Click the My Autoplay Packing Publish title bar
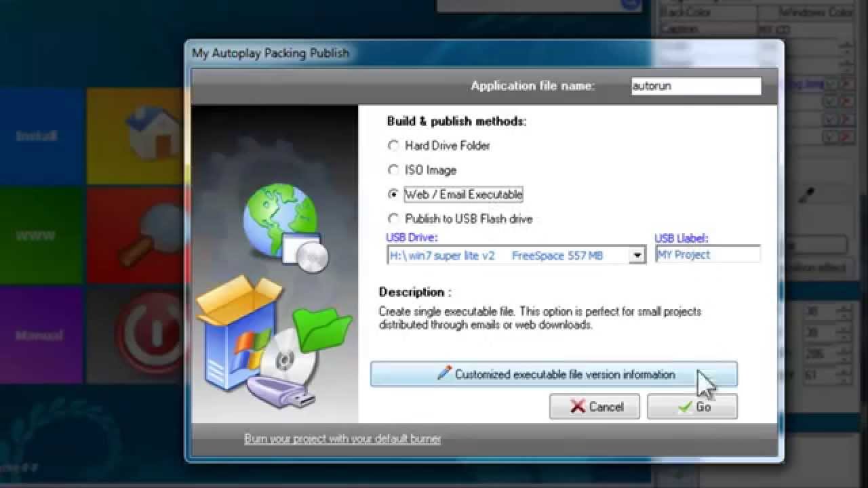Viewport: 868px width, 488px height. tap(484, 53)
